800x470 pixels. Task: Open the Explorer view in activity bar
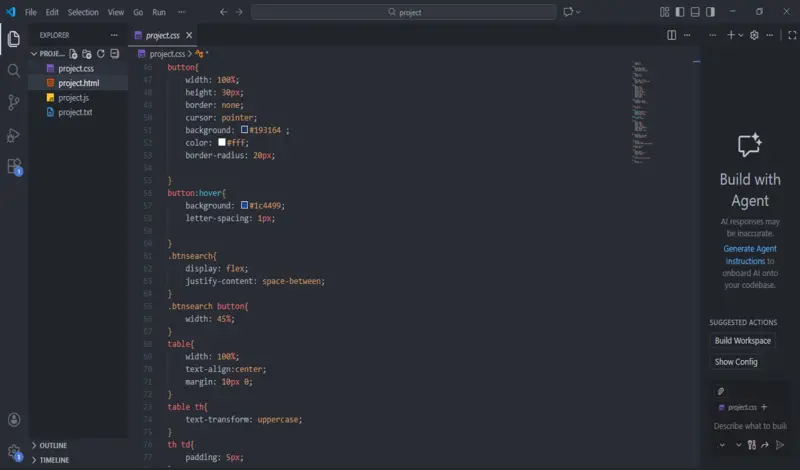tap(14, 39)
